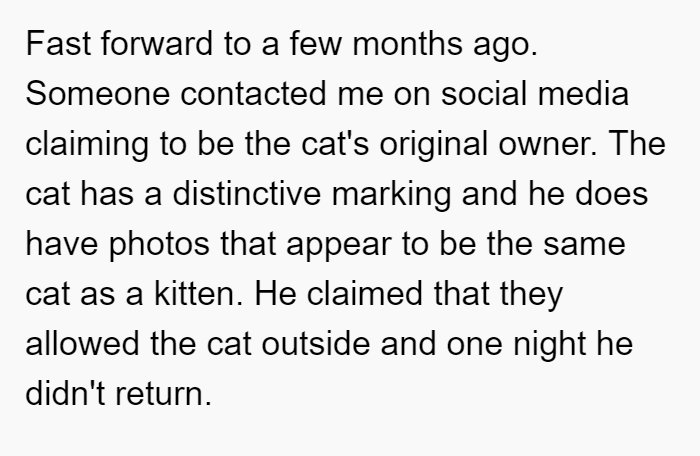Click the word "cat's"
Viewport: 700px width, 456px height.
click(x=335, y=145)
